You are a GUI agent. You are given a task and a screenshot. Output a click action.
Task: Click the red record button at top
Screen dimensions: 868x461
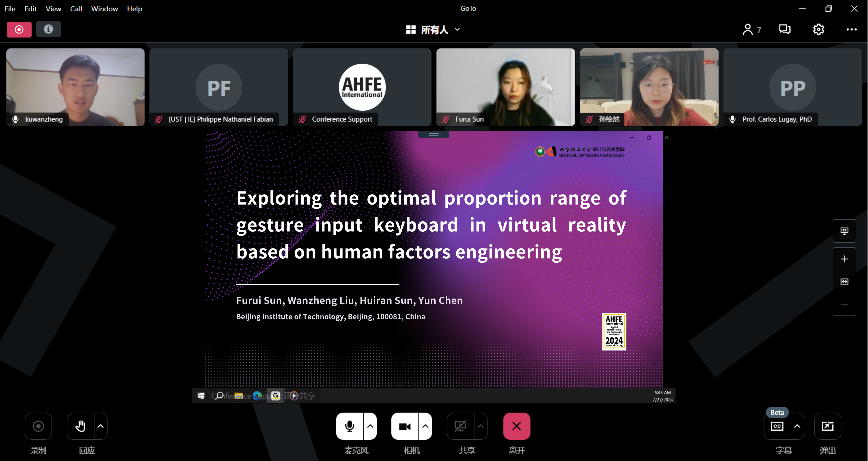click(19, 30)
